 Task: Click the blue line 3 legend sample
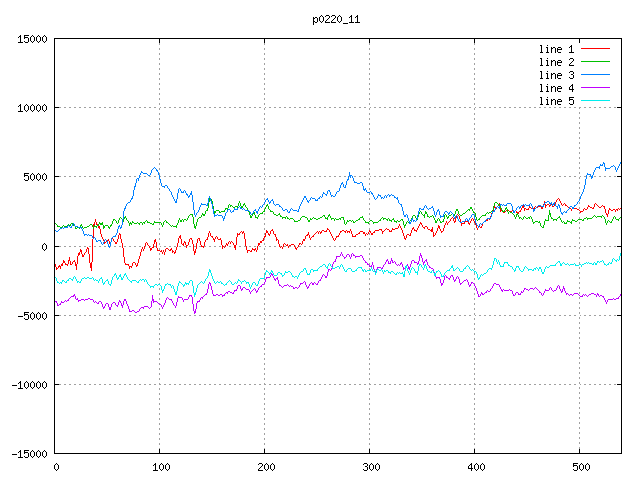(595, 75)
